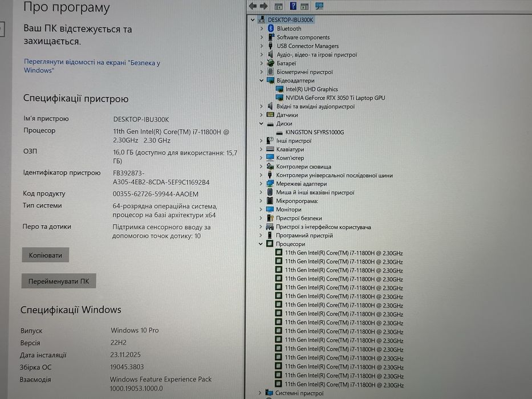This screenshot has width=532, height=399.
Task: Click the Help question mark toolbar icon
Action: [293, 6]
